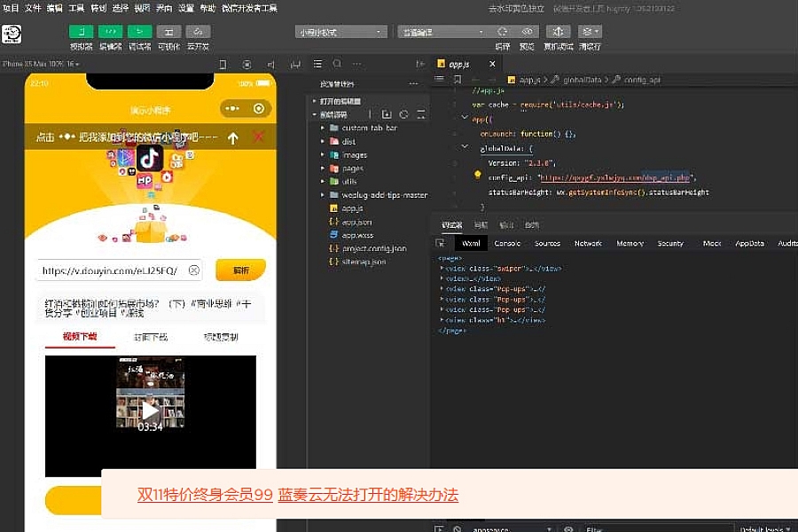798x532 pixels.
Task: Open the 编辑 menu
Action: [x=54, y=8]
